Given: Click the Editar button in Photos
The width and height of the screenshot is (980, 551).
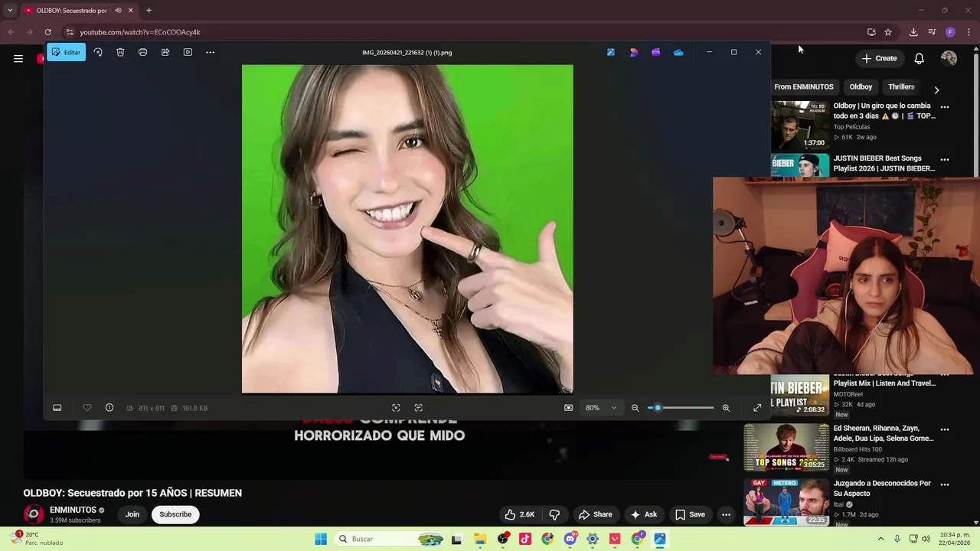Looking at the screenshot, I should 66,52.
